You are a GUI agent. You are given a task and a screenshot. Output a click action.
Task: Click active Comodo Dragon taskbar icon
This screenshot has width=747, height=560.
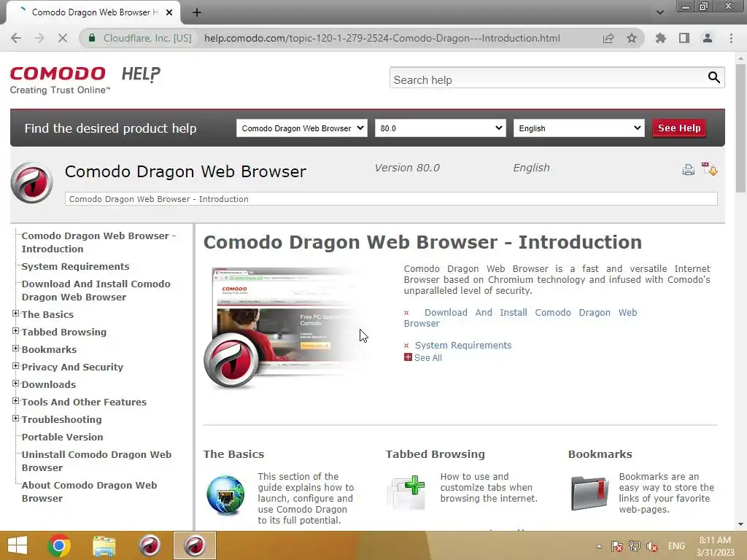pyautogui.click(x=194, y=545)
